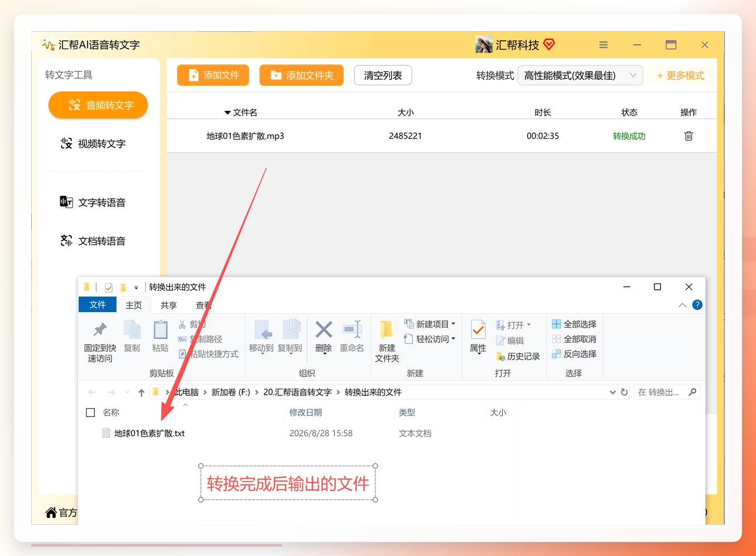Click 编辑 in the ribbon
The width and height of the screenshot is (756, 556).
pos(510,341)
